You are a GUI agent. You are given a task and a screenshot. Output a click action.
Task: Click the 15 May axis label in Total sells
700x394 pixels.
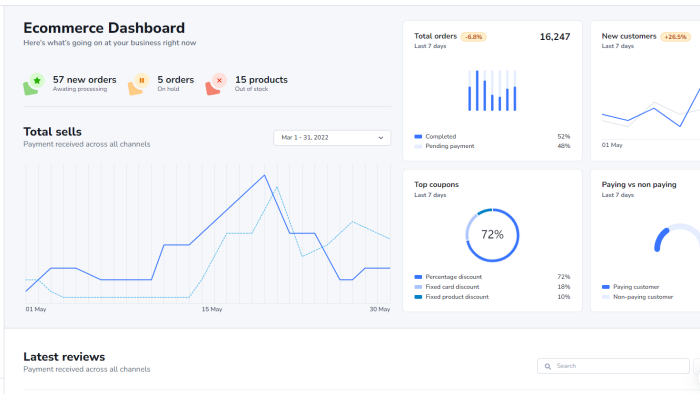click(x=212, y=309)
